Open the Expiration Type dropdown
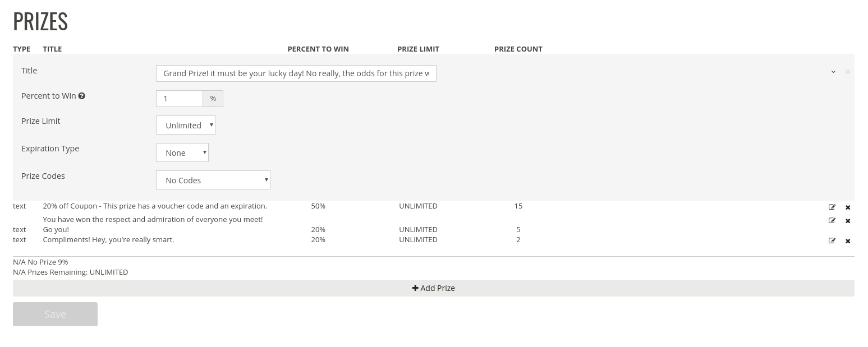 click(x=182, y=152)
